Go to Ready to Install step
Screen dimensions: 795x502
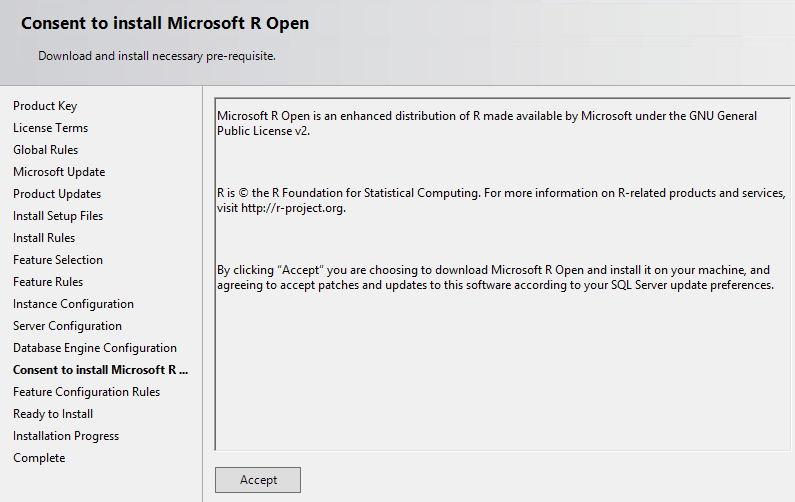tap(53, 414)
